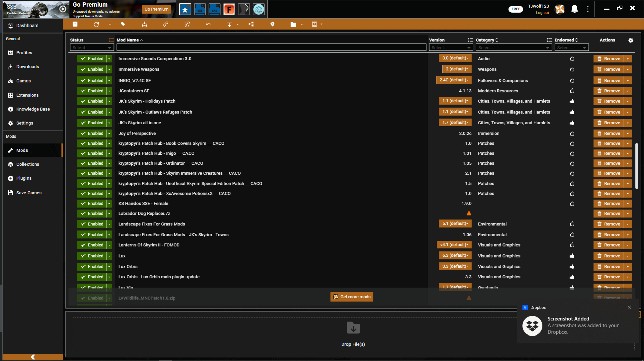Viewport: 644px width, 361px height.
Task: Toggle Enabled status for the Lux mod
Action: (91, 256)
